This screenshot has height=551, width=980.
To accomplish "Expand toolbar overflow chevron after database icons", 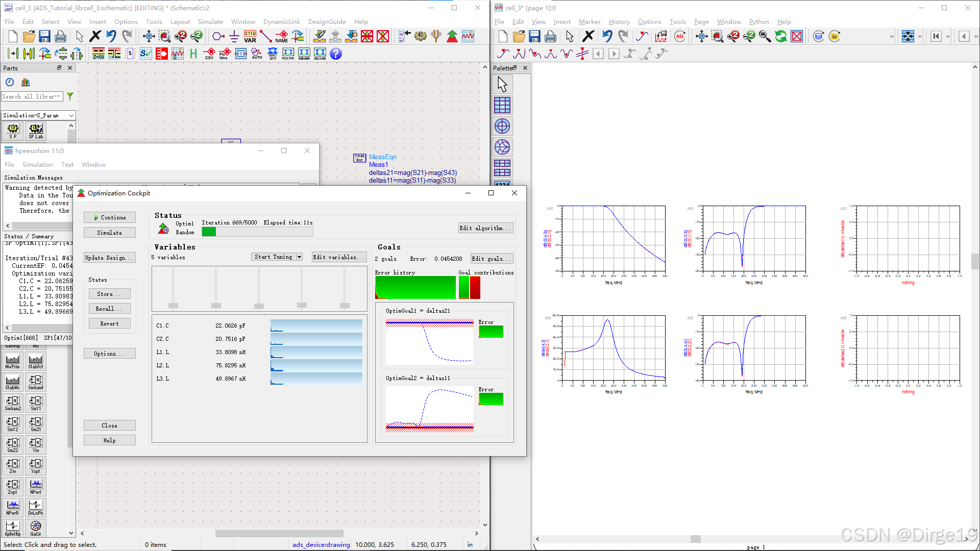I will (892, 36).
